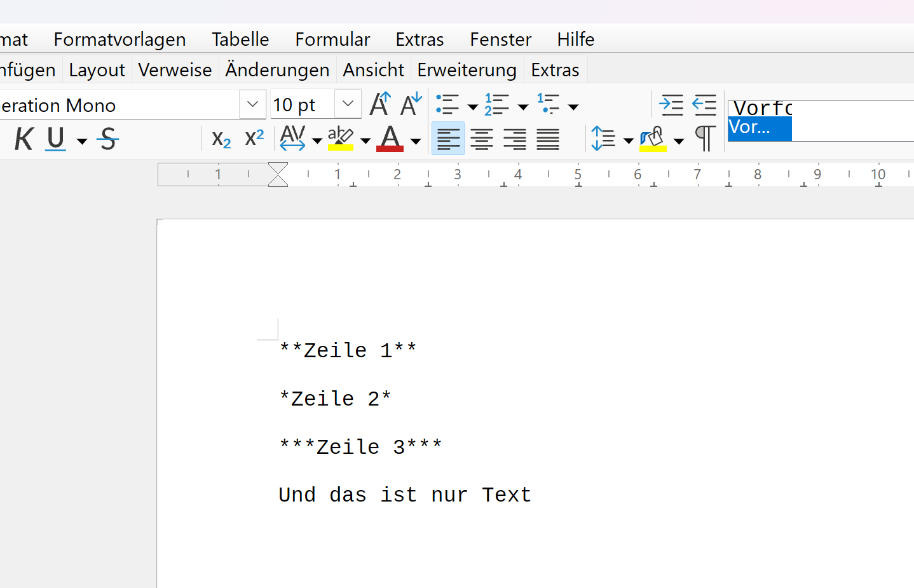Switch to the Layout tab
The image size is (914, 588).
pyautogui.click(x=97, y=70)
